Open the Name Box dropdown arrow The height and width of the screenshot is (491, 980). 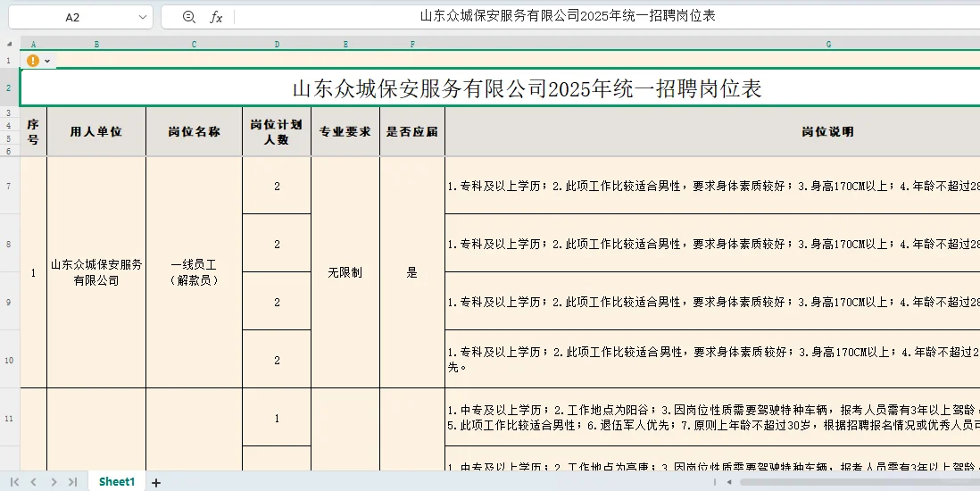(143, 17)
